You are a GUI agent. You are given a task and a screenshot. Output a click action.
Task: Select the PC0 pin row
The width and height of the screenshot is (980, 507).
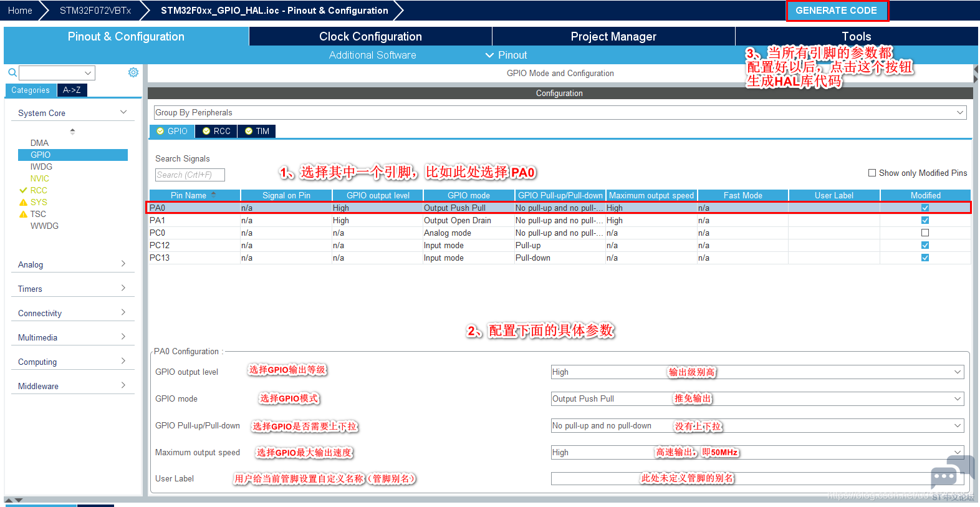point(559,233)
